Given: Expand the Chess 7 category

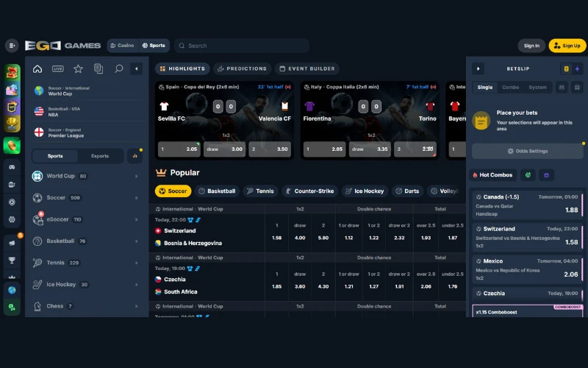Looking at the screenshot, I should [87, 306].
